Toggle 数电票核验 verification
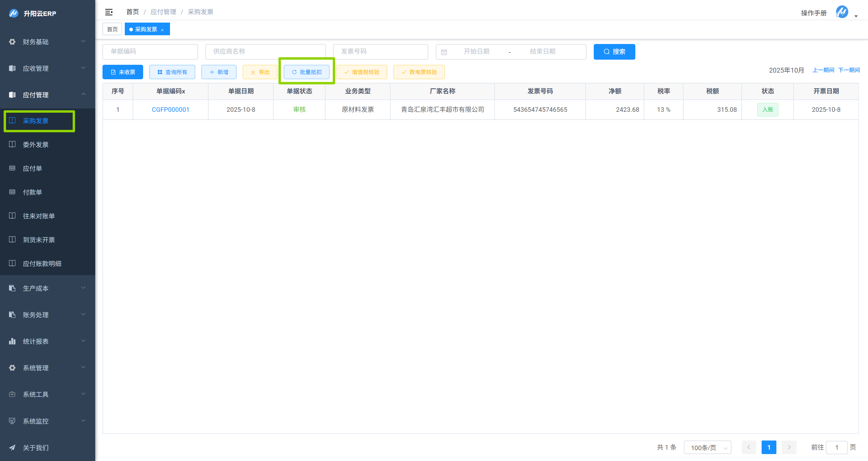 (x=419, y=72)
